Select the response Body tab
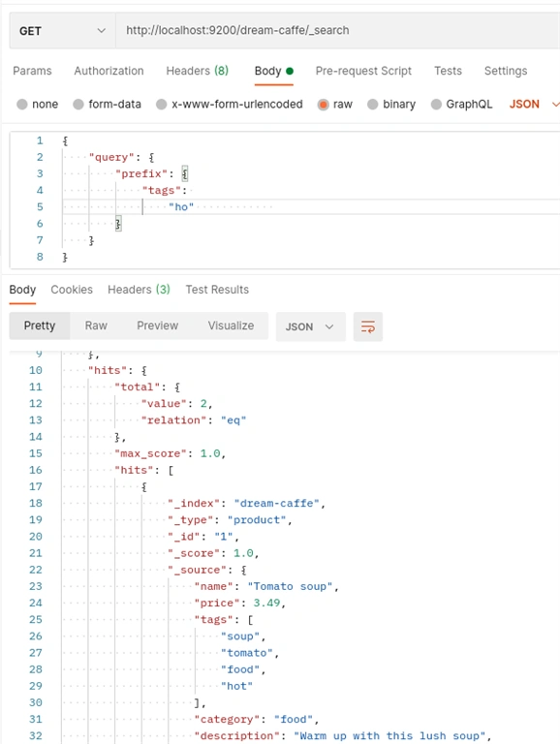Viewport: 560px width, 744px height. (22, 290)
